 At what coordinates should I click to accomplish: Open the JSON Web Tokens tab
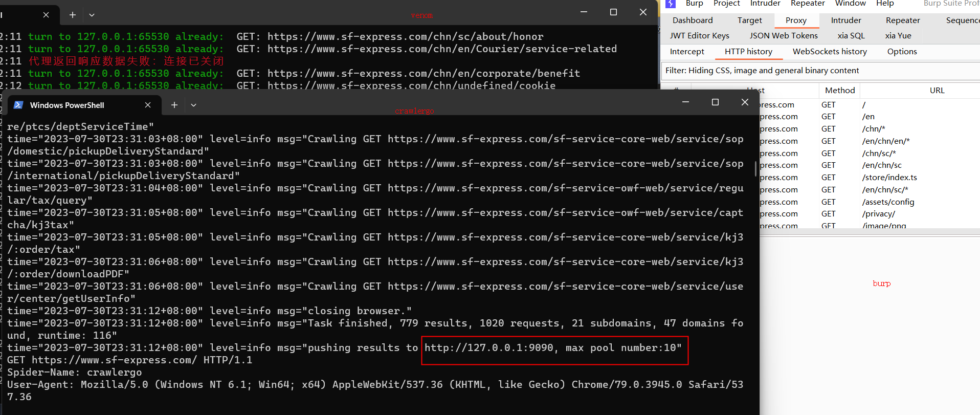click(784, 36)
